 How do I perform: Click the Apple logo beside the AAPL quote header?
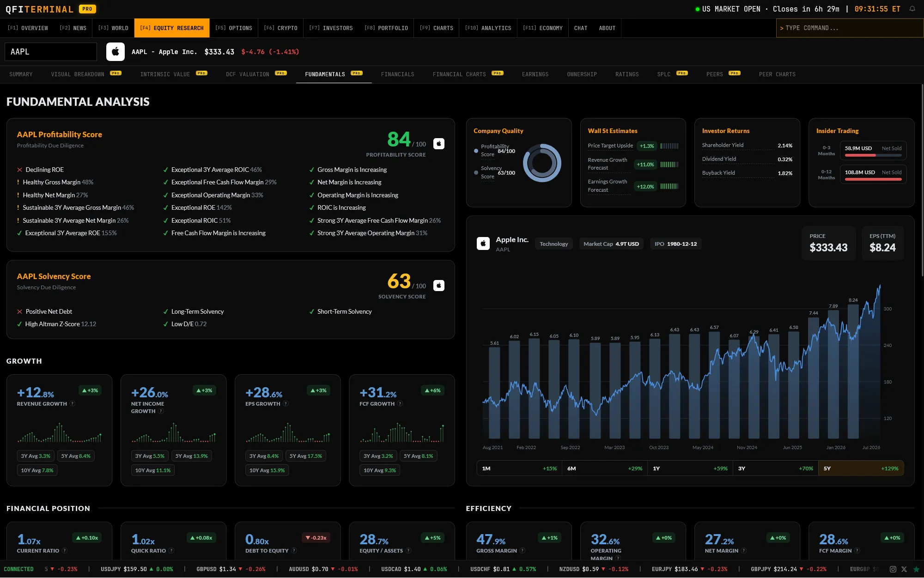pos(115,52)
